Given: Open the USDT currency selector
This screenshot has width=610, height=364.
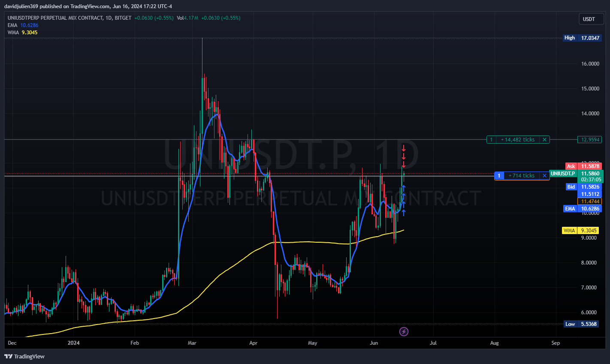Looking at the screenshot, I should [x=592, y=19].
